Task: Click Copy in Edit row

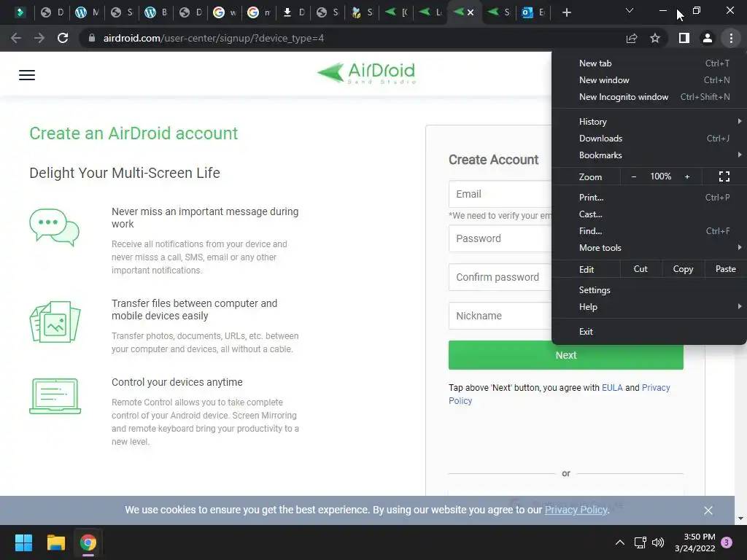Action: click(x=683, y=269)
